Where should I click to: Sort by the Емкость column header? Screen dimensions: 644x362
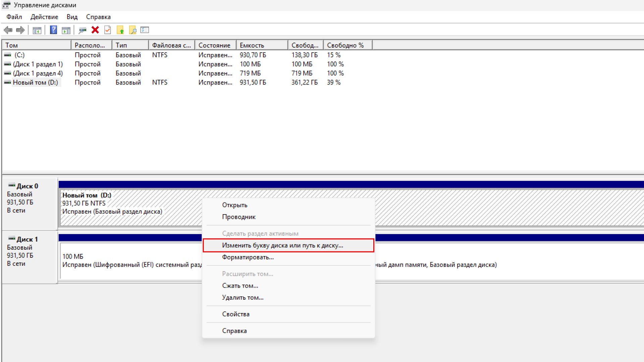(262, 45)
